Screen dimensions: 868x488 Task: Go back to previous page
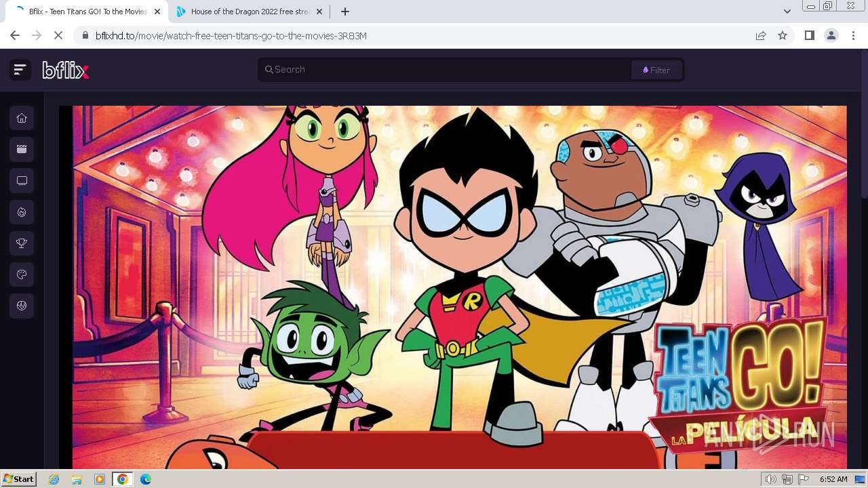click(x=15, y=35)
